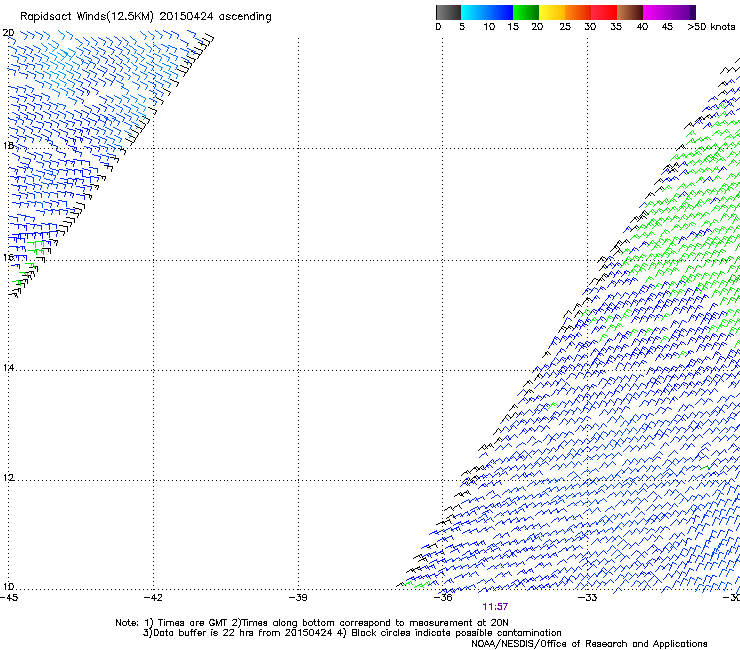
Task: Click the longitude '-45' axis label
Action: click(9, 598)
